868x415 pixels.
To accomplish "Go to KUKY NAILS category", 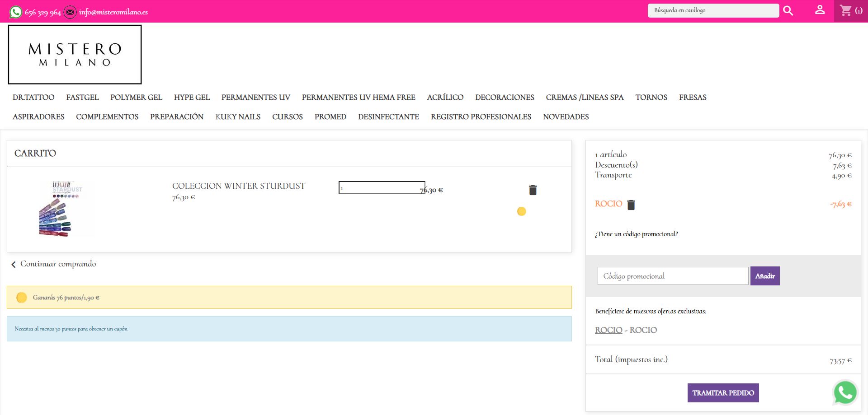I will pos(238,117).
